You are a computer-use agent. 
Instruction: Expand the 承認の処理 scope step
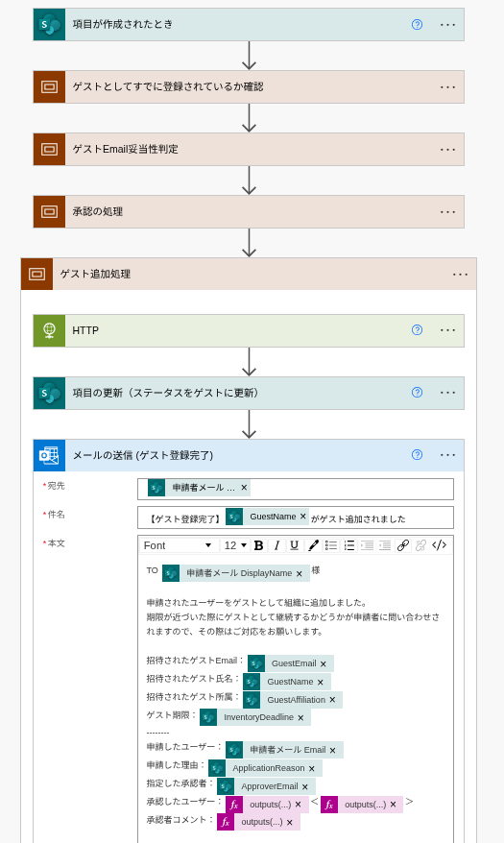click(x=249, y=212)
